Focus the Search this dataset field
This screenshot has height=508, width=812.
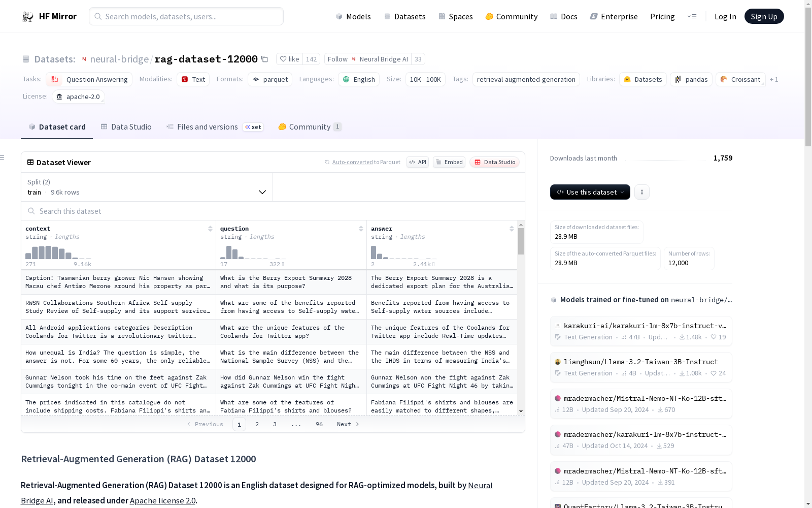273,211
